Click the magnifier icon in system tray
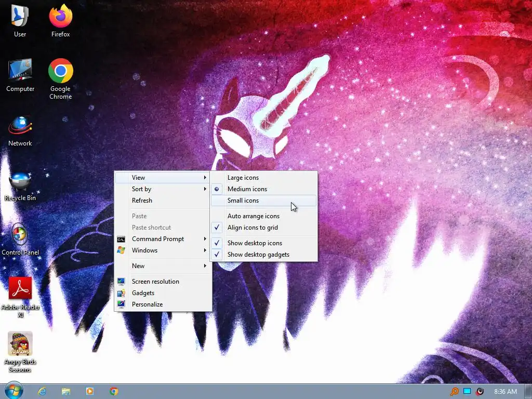The image size is (532, 399). click(x=454, y=392)
